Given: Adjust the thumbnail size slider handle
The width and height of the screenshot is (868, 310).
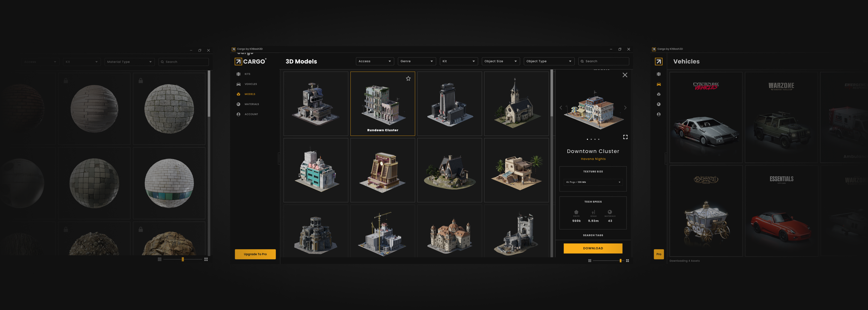Looking at the screenshot, I should click(620, 261).
